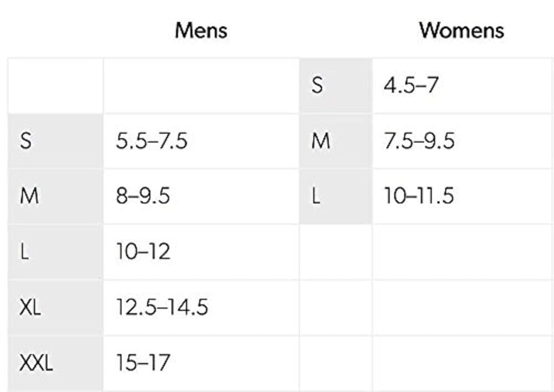Viewport: 554px width, 392px height.
Task: Select the Mens S size label
Action: click(25, 141)
